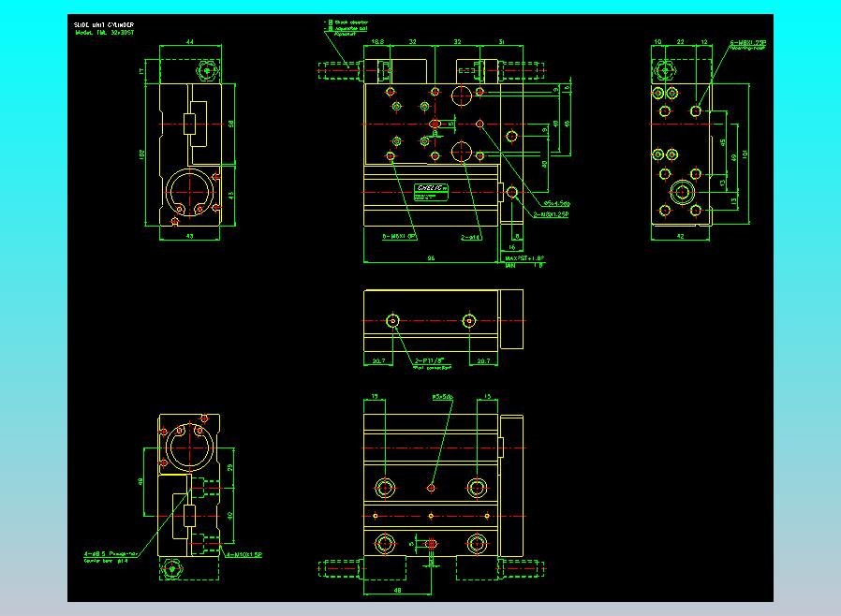The image size is (841, 616).
Task: Click the shock absorber legend text
Action: [x=351, y=22]
